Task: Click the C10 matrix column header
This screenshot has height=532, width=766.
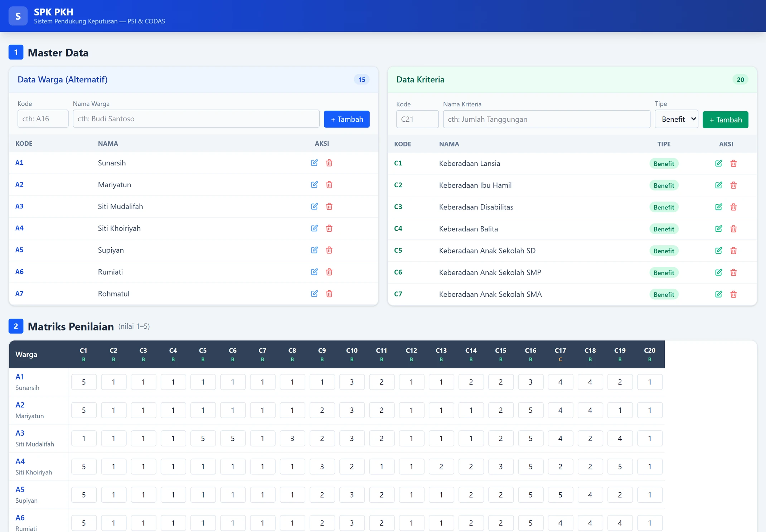Action: [352, 354]
